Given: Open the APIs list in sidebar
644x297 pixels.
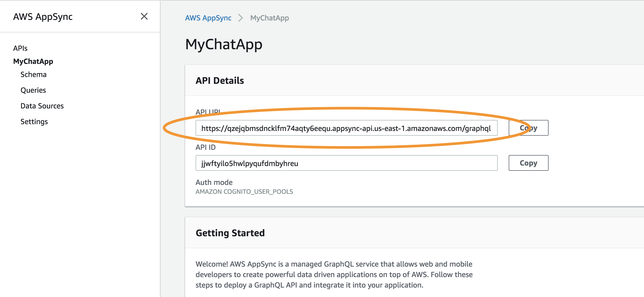Looking at the screenshot, I should click(x=20, y=48).
